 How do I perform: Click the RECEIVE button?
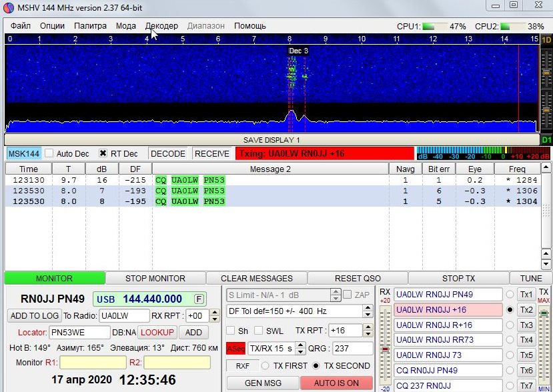pos(212,154)
